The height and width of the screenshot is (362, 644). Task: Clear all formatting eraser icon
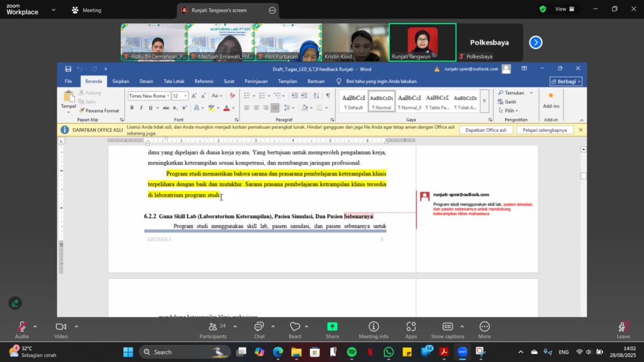tap(233, 96)
